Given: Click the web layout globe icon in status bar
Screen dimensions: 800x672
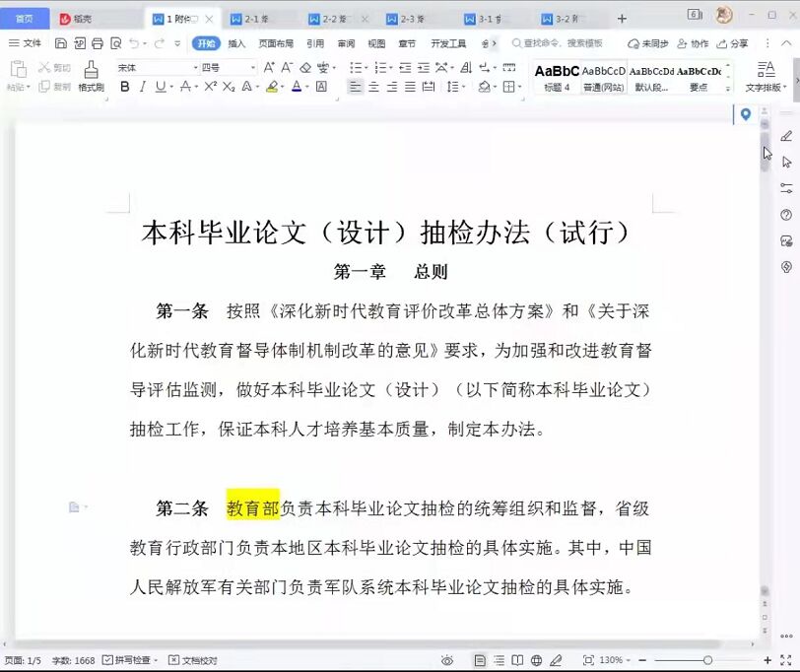Looking at the screenshot, I should pyautogui.click(x=537, y=660).
